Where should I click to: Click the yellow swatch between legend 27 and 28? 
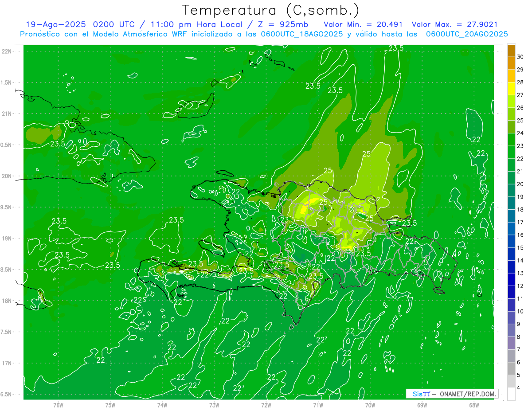(511, 88)
